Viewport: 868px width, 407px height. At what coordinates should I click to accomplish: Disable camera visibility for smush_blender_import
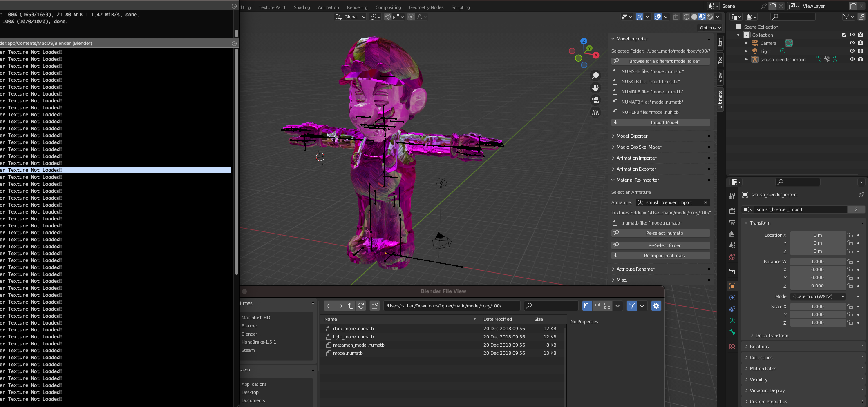click(861, 59)
